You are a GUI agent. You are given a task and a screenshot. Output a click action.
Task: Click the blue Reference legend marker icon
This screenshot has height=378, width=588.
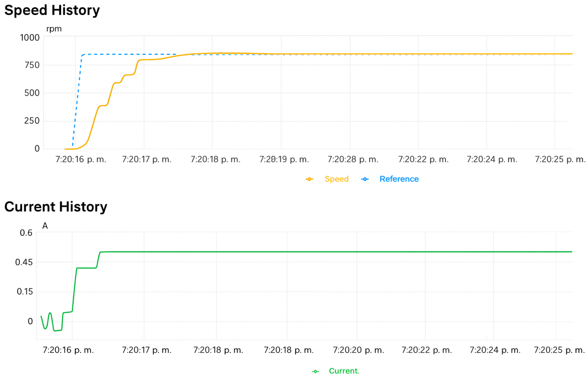tap(365, 179)
